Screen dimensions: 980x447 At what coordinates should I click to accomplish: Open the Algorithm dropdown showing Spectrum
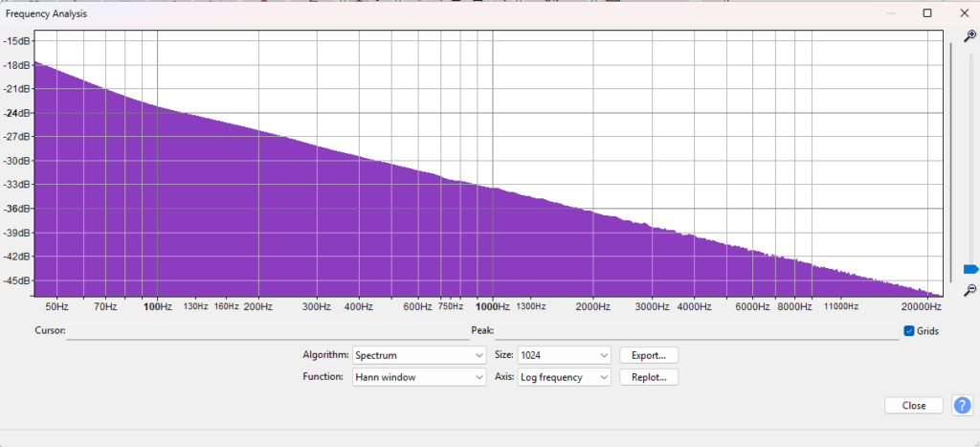pyautogui.click(x=419, y=355)
